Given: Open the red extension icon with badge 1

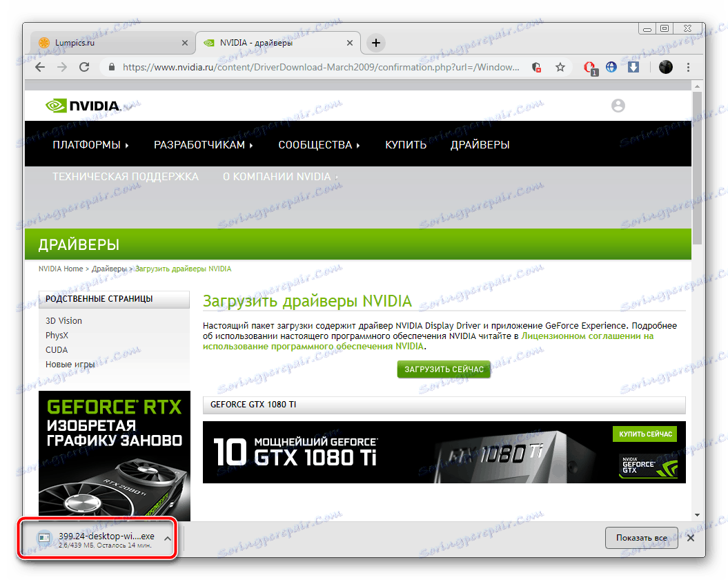Looking at the screenshot, I should (x=590, y=68).
